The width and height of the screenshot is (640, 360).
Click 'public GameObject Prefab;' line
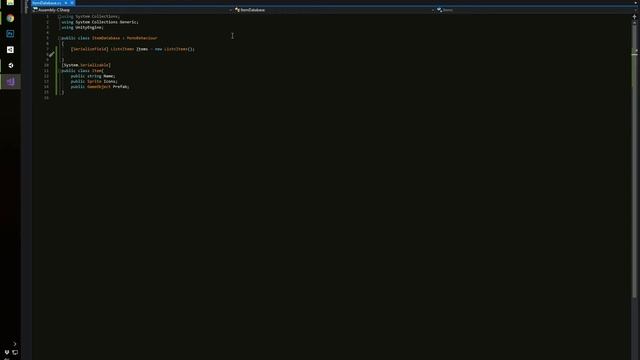100,87
